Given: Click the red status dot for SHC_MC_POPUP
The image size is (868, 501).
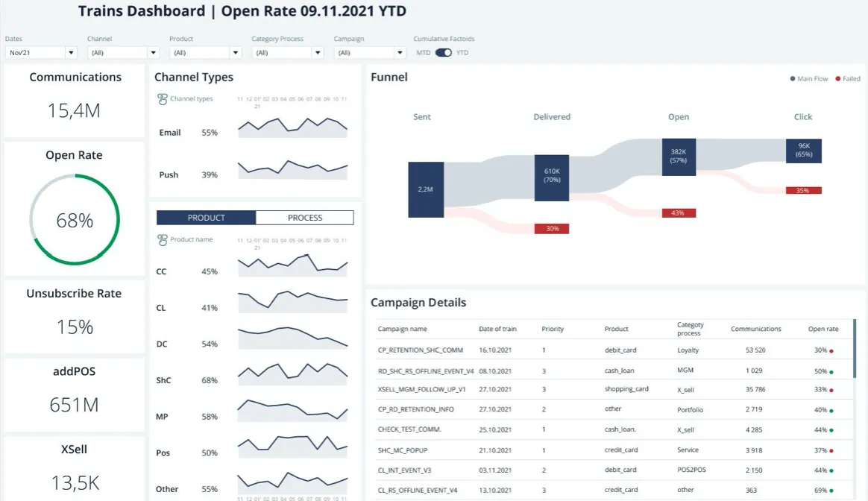Looking at the screenshot, I should [x=831, y=451].
